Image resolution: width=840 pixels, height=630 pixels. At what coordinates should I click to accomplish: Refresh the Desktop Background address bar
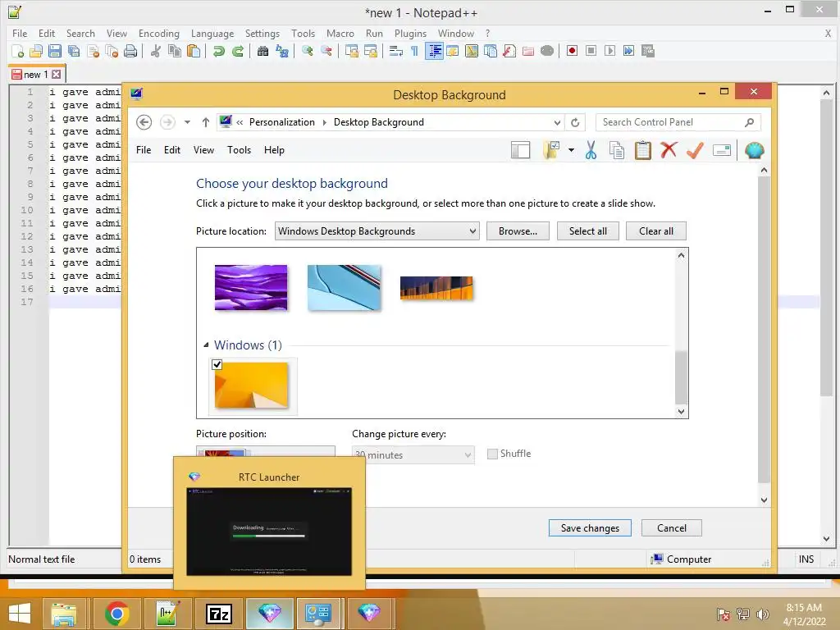coord(575,122)
